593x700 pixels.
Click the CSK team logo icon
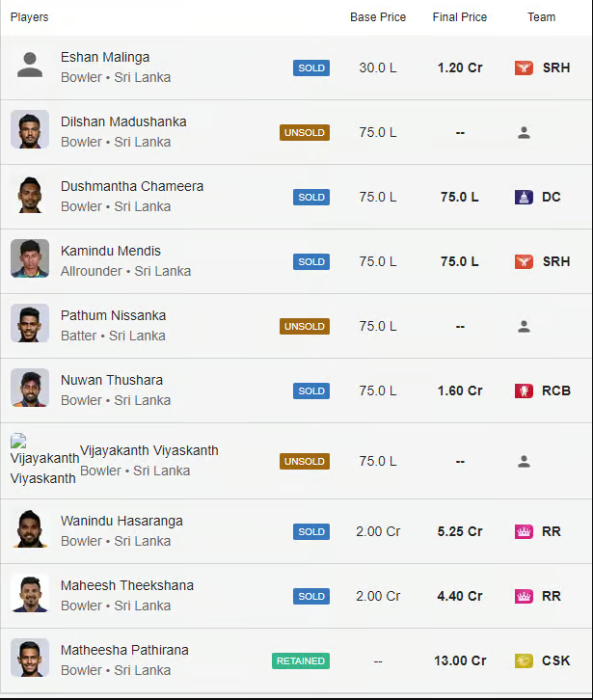point(524,660)
